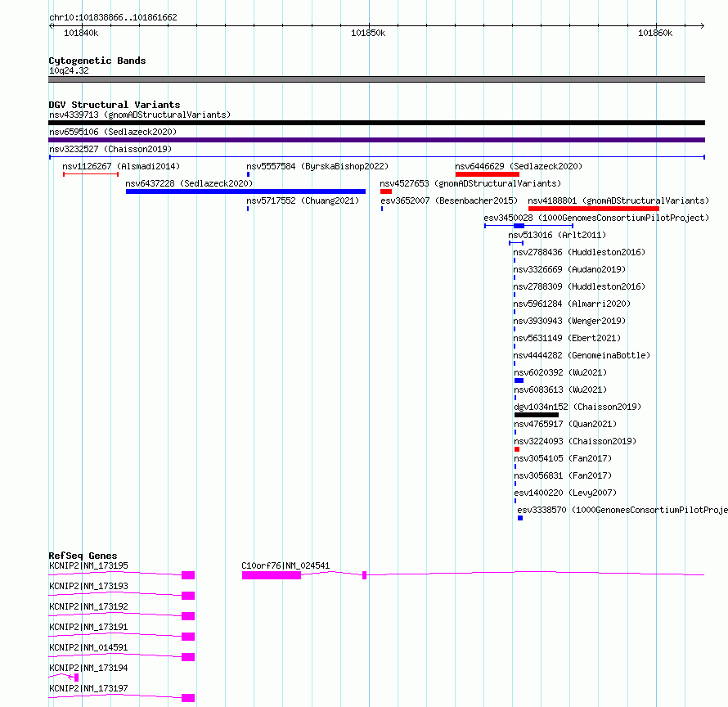Click the 101860k ruler tick label
The width and height of the screenshot is (728, 707).
pyautogui.click(x=655, y=33)
